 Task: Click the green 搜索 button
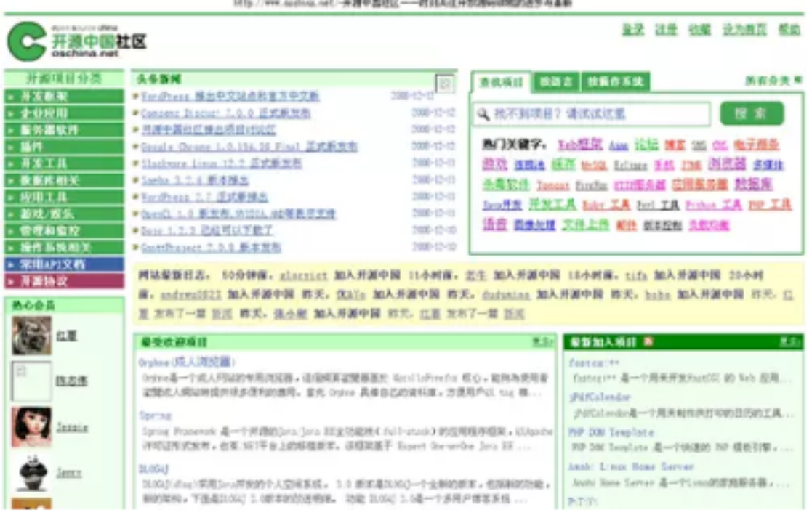point(752,113)
